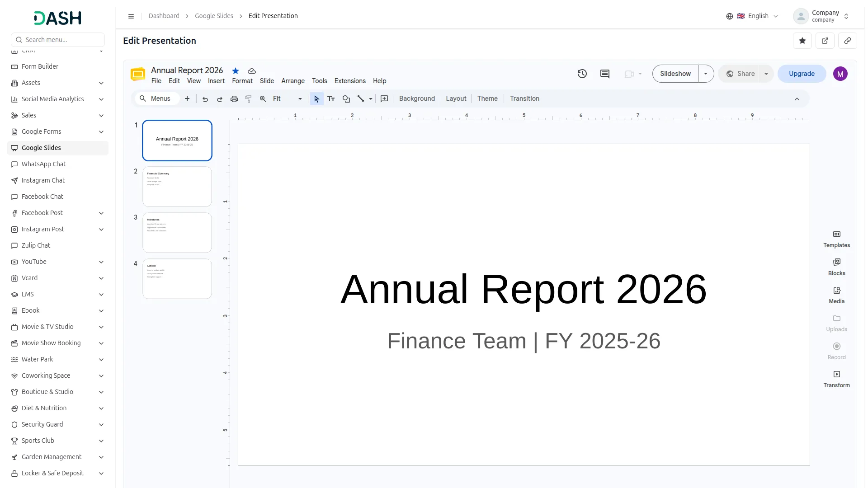Viewport: 868px width, 488px height.
Task: Click the Search menu input field
Action: coord(58,40)
